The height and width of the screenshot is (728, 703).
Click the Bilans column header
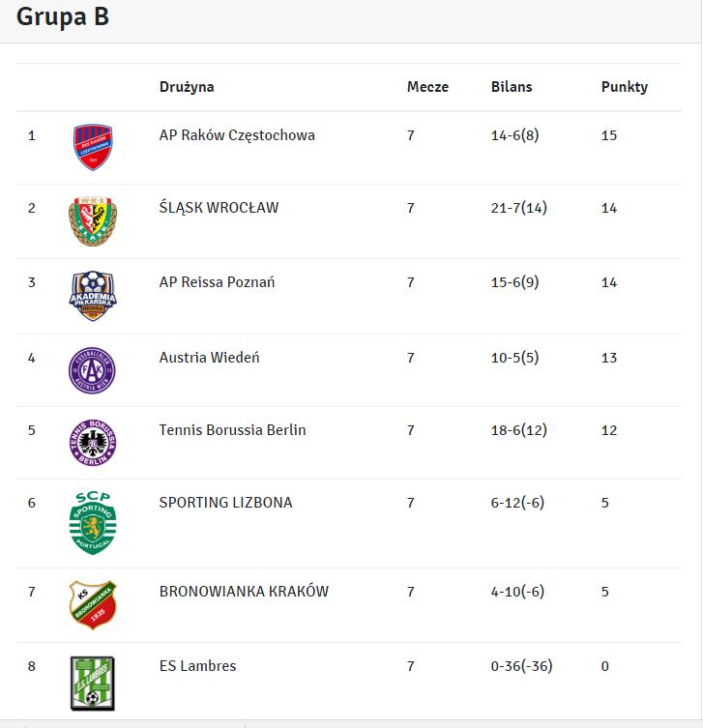(512, 87)
